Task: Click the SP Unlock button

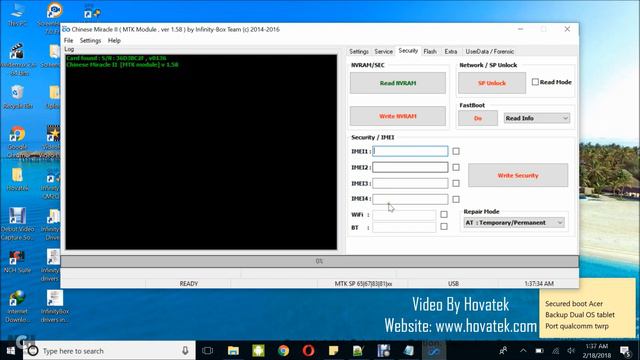Action: coord(492,83)
